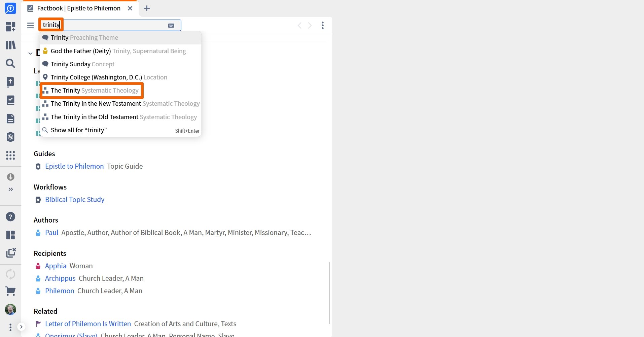This screenshot has height=337, width=644.
Task: Click the Sync icon
Action: 10,274
